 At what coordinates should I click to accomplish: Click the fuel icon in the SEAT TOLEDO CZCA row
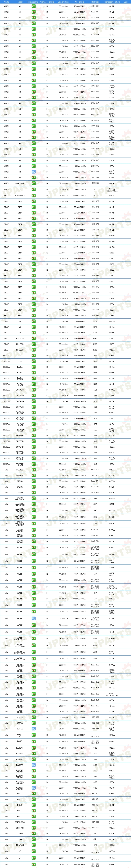(x=34, y=350)
